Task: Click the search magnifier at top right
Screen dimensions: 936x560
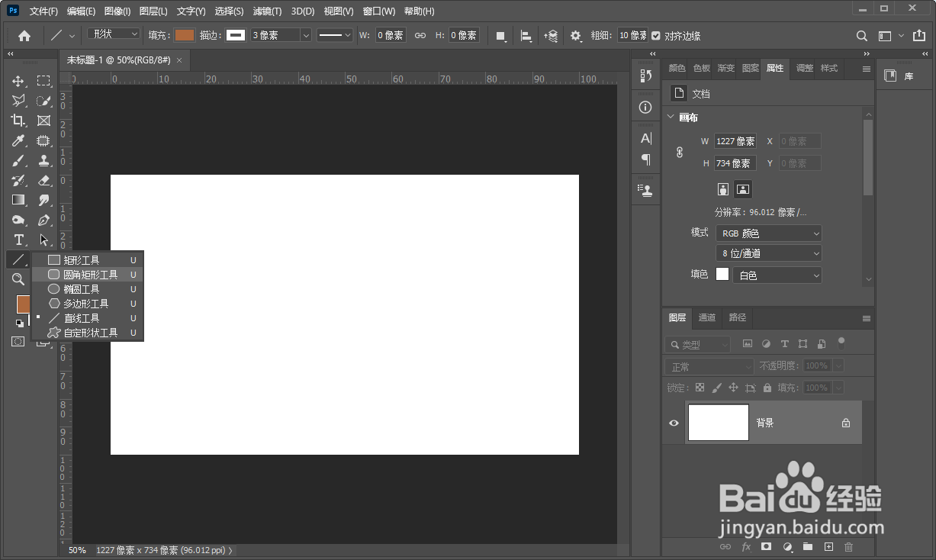Action: pyautogui.click(x=862, y=36)
